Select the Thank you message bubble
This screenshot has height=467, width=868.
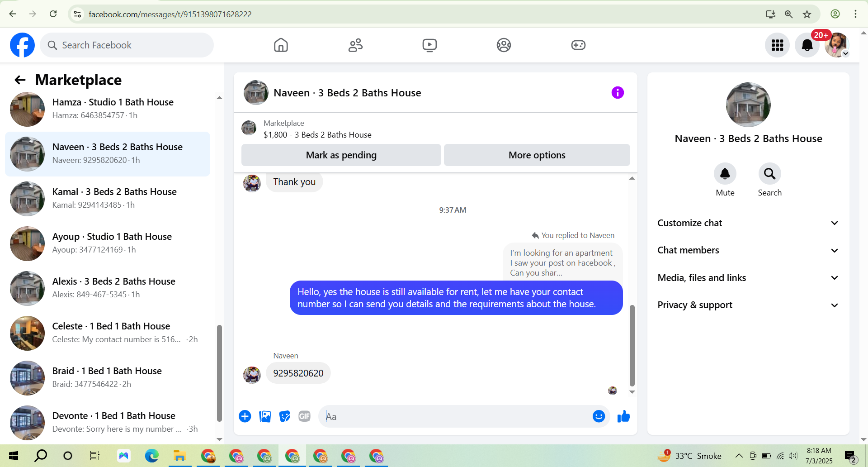294,182
